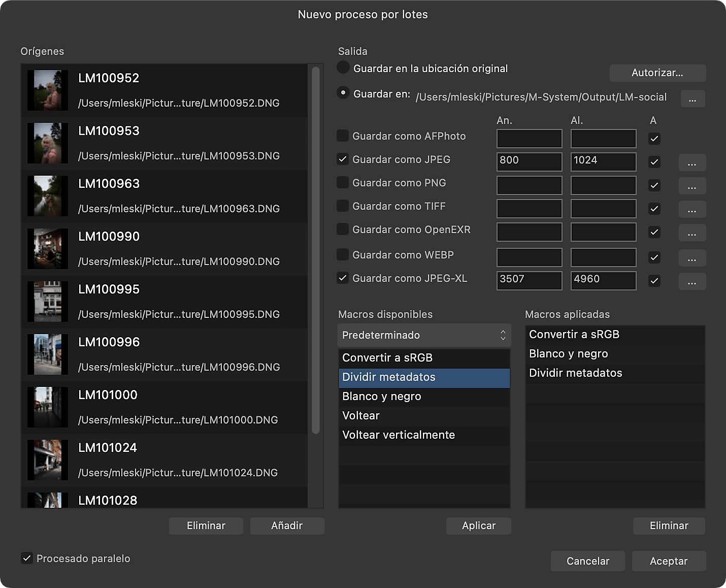
Task: Toggle the A checkbox in the PNG row
Action: click(654, 185)
